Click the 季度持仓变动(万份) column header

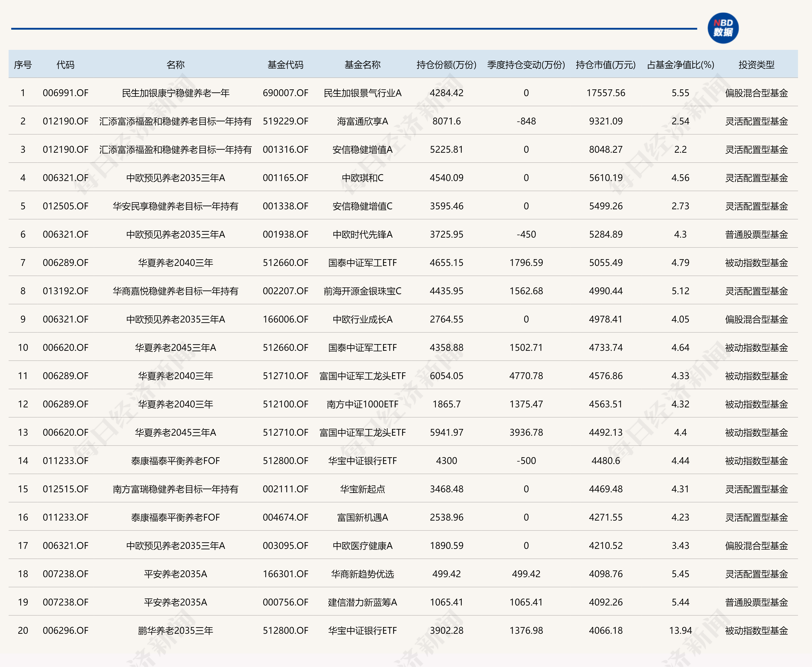pyautogui.click(x=526, y=64)
